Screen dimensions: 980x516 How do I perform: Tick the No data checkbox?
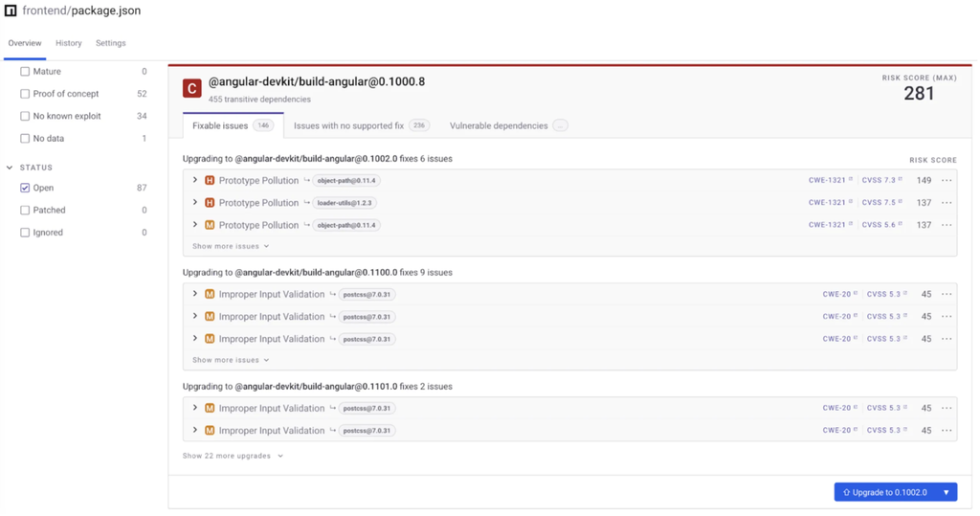25,138
